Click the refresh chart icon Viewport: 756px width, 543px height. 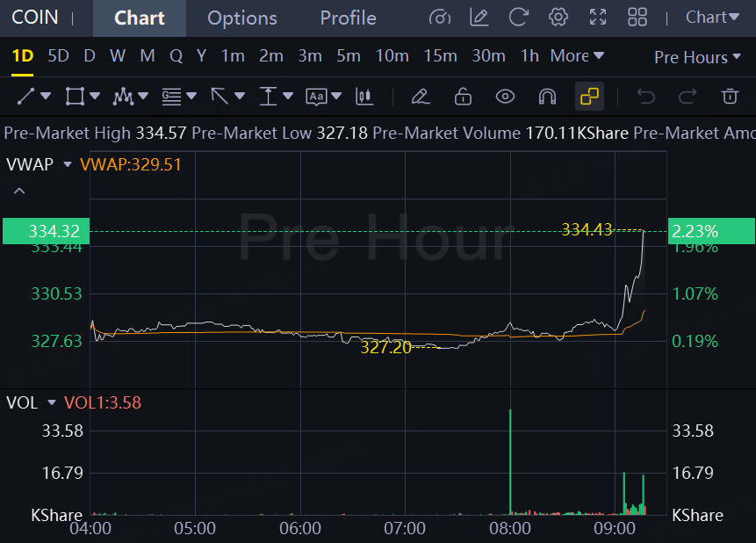click(x=518, y=18)
